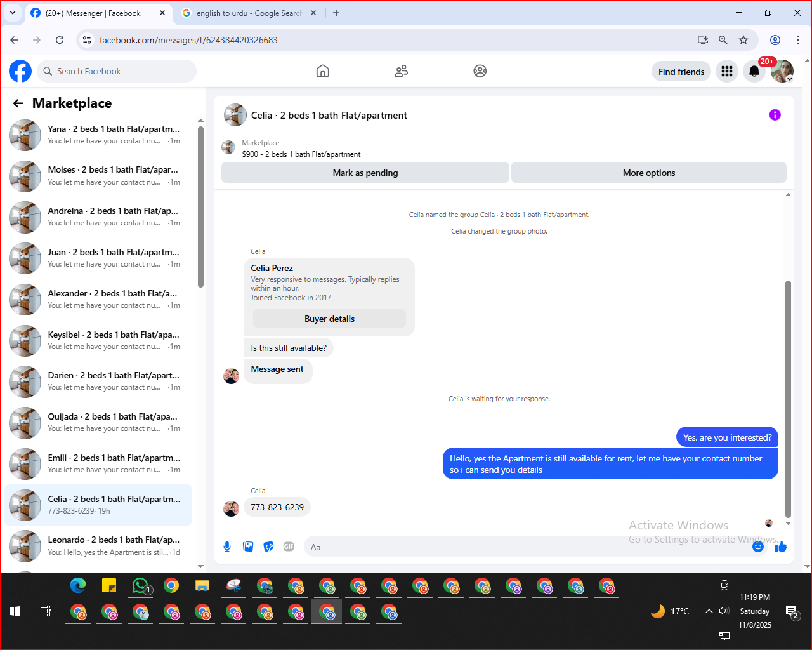Open Yana's apartment conversation
812x650 pixels.
coord(98,135)
